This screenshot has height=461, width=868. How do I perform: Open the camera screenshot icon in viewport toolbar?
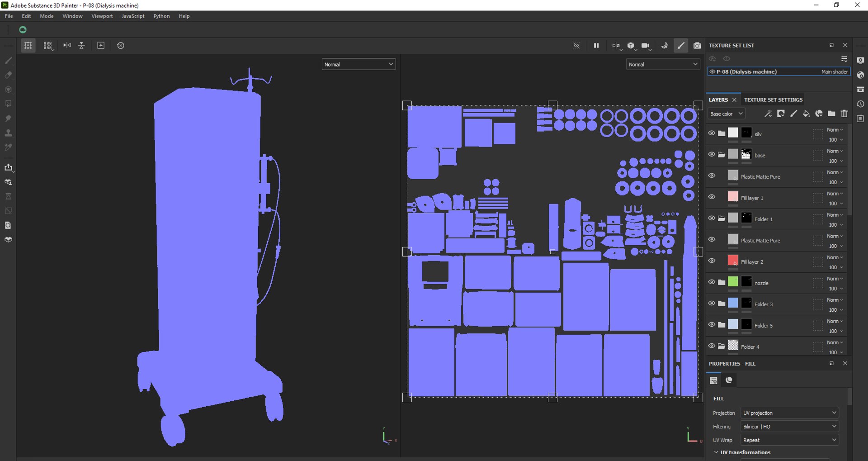[x=697, y=45]
